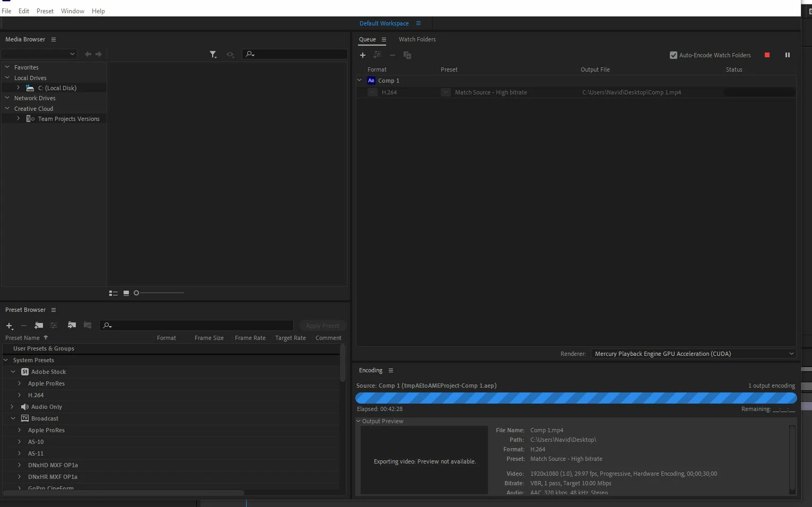Click the H.264 format link

[389, 92]
